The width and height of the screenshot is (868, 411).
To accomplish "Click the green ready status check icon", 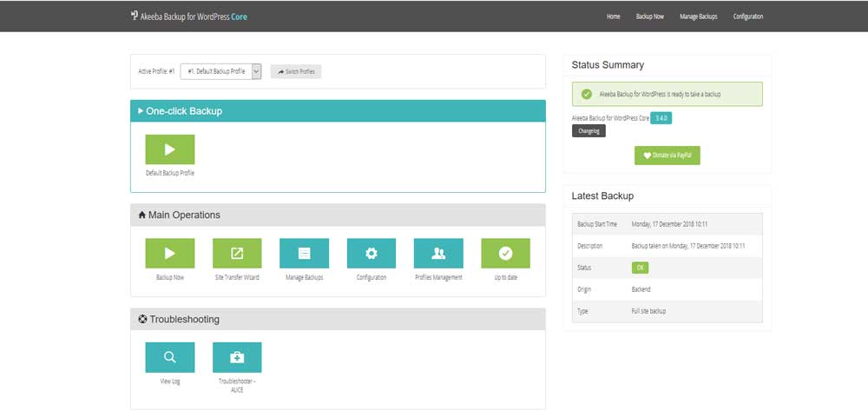I will pyautogui.click(x=587, y=94).
